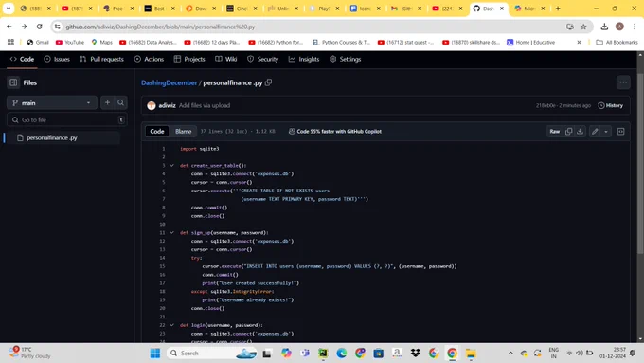This screenshot has width=644, height=363.
Task: Open the Pull requests tab
Action: 102,59
